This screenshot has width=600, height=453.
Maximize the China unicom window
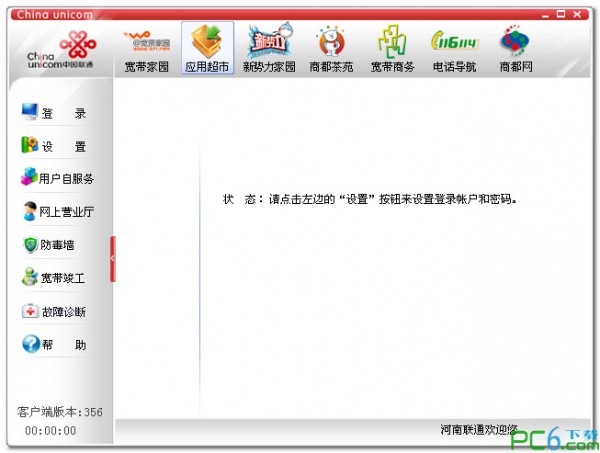(561, 14)
